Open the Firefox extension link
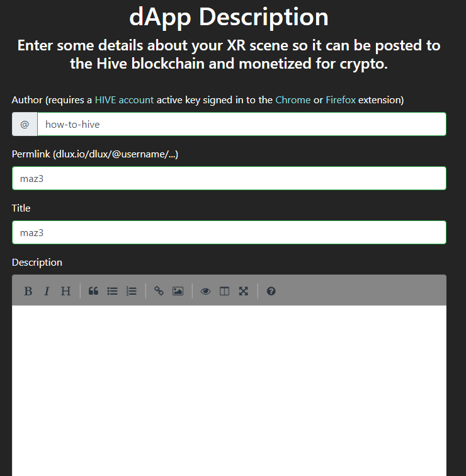Viewport: 466px width, 476px height. click(341, 100)
